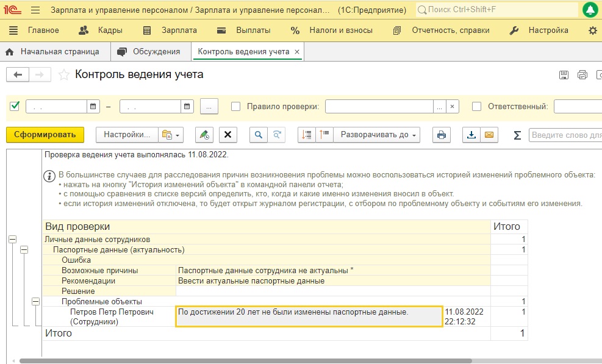Collapse the "Личные данные сотрудников" group
The height and width of the screenshot is (364, 602).
click(12, 240)
